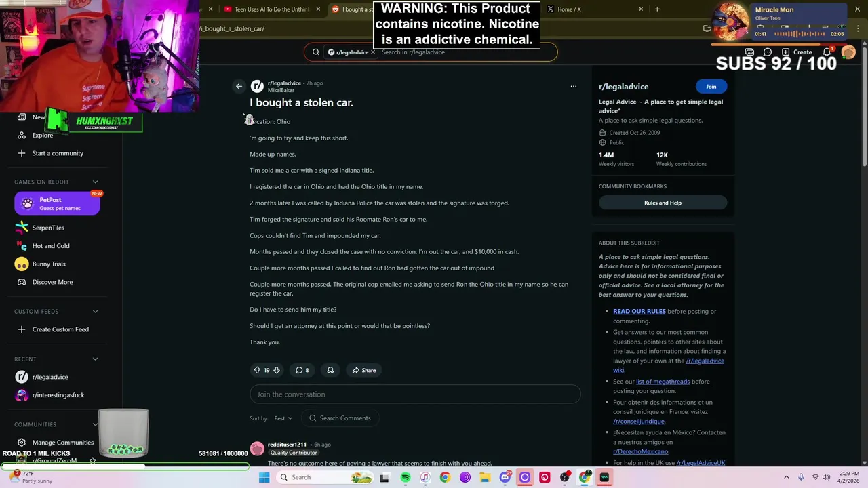The height and width of the screenshot is (488, 868).
Task: Click the taskbar Search box
Action: [325, 477]
